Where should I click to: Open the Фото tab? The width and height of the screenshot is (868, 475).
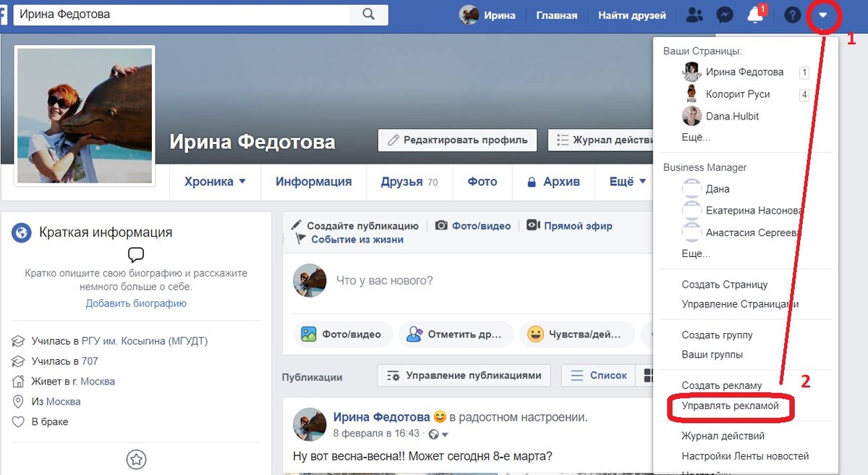point(482,182)
